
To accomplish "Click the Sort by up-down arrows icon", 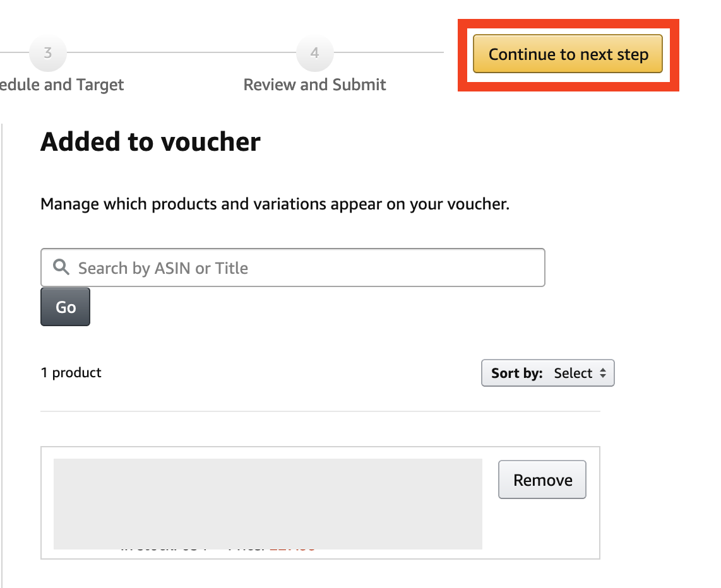I will [603, 373].
